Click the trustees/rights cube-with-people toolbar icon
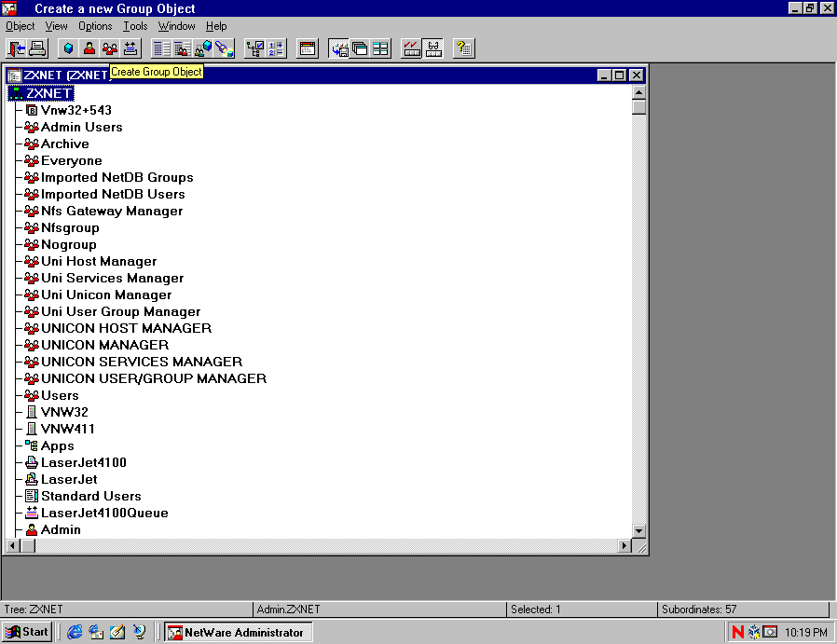 coord(203,48)
